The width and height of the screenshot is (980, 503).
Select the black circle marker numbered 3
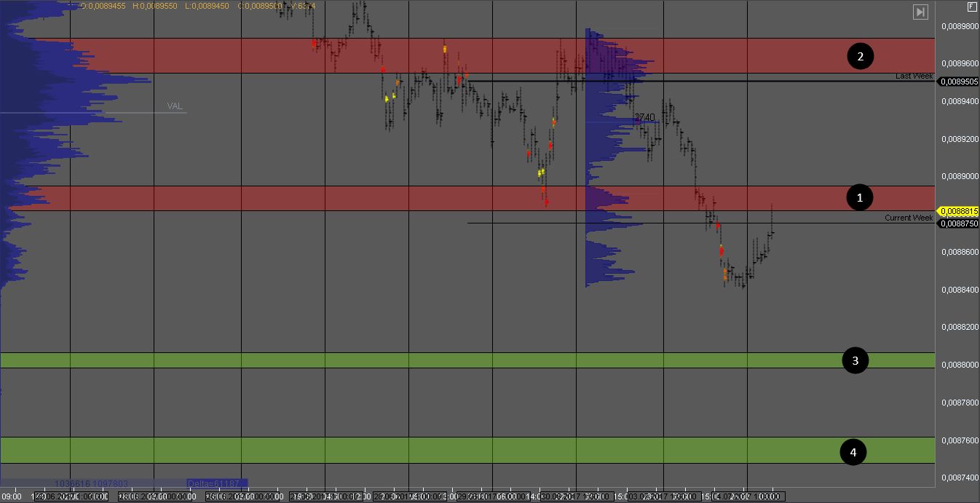coord(855,360)
